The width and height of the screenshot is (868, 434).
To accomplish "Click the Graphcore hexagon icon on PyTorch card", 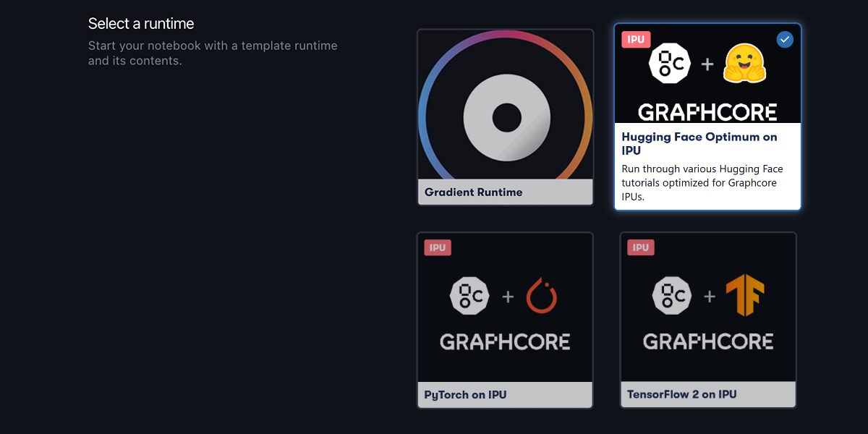I will point(470,296).
